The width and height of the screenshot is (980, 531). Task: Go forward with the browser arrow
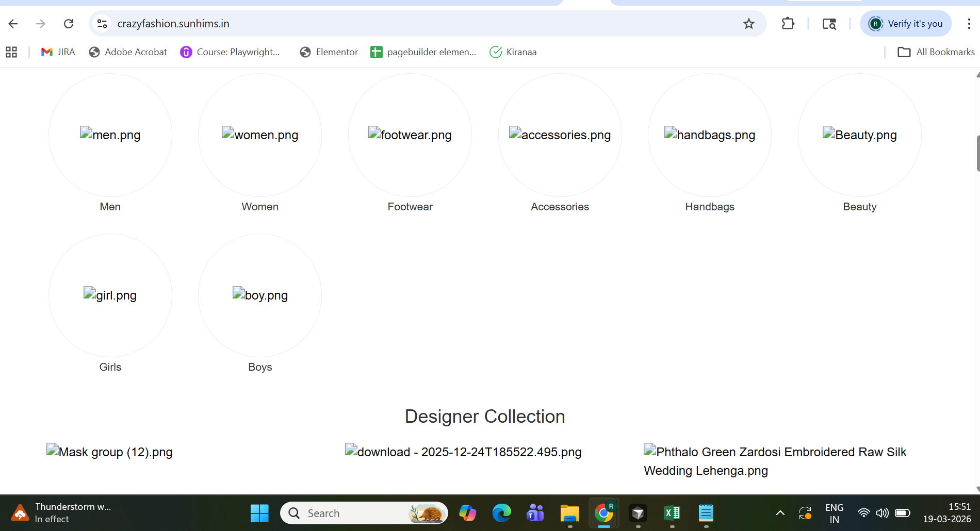41,24
